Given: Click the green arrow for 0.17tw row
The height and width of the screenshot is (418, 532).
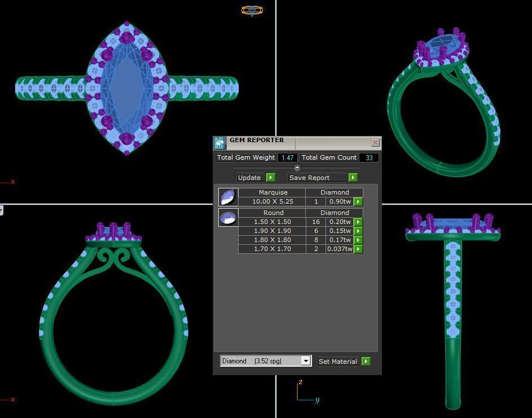Looking at the screenshot, I should 358,240.
